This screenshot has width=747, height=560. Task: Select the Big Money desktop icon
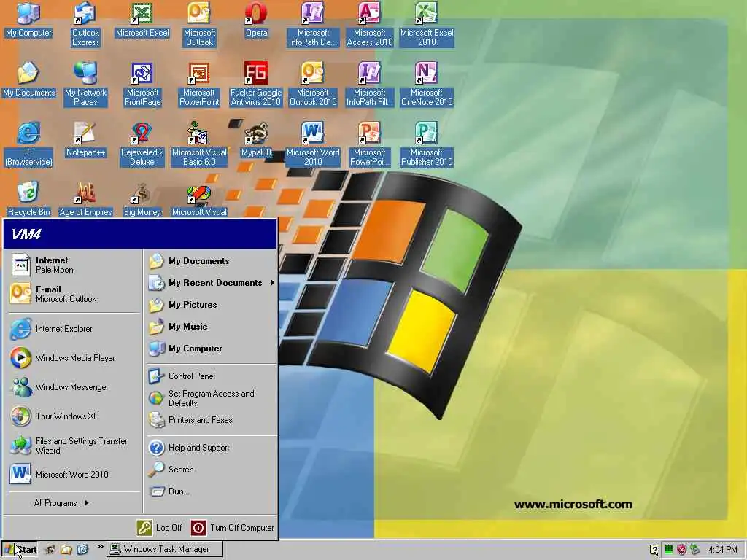tap(142, 200)
